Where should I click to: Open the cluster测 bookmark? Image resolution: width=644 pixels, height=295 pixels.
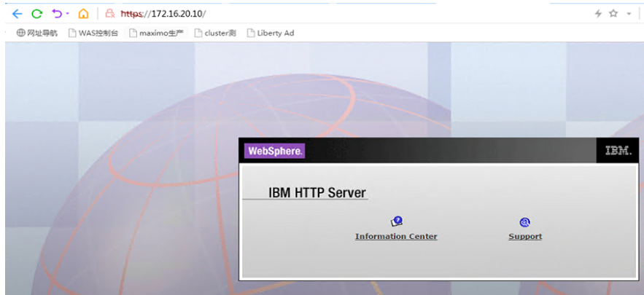pos(215,34)
